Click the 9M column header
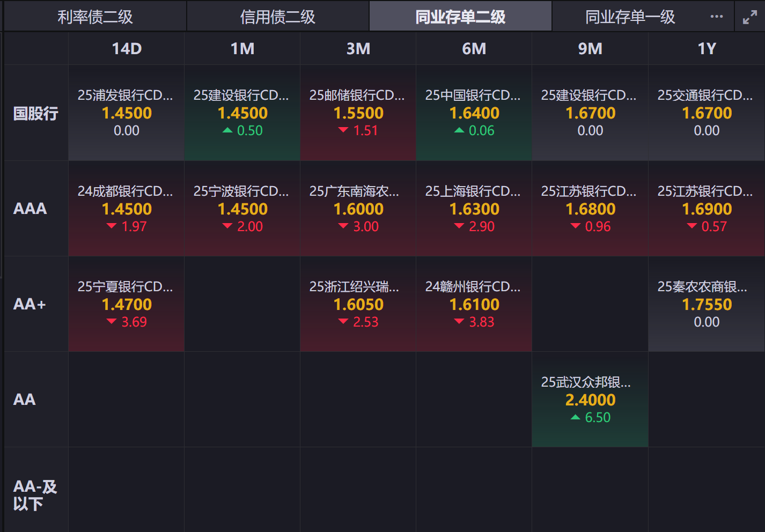This screenshot has width=765, height=532. pos(590,49)
